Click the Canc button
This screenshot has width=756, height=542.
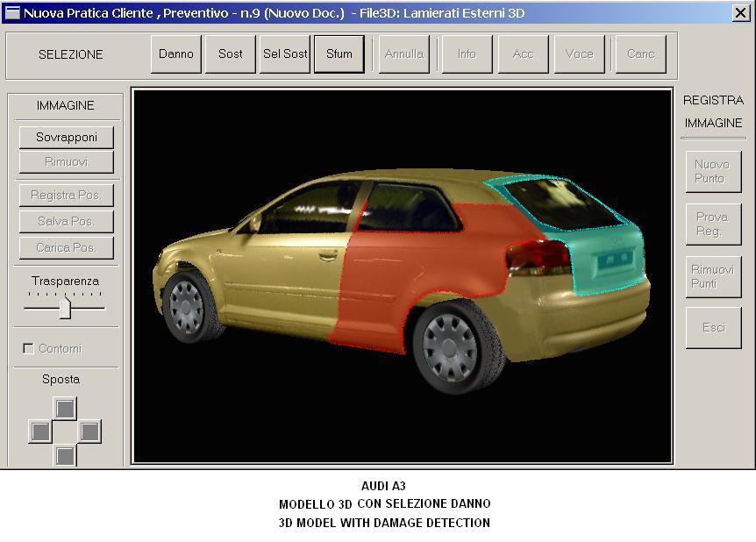point(641,54)
